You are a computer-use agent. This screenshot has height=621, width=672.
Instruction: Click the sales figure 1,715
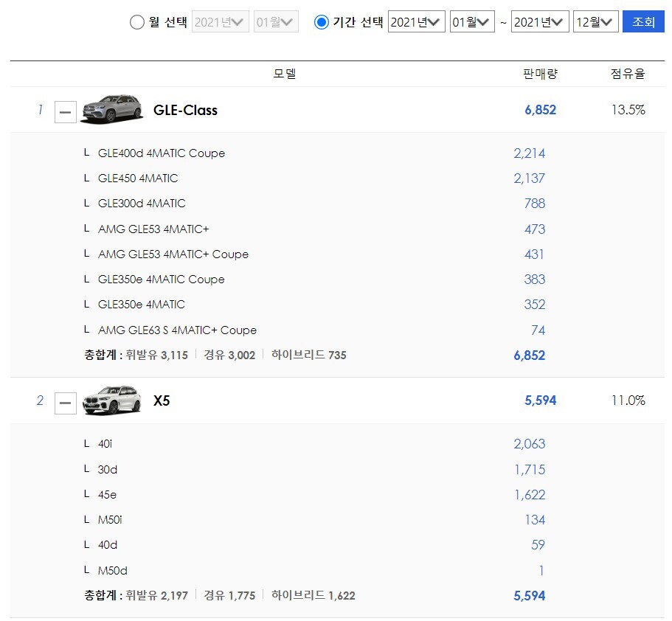(x=530, y=470)
